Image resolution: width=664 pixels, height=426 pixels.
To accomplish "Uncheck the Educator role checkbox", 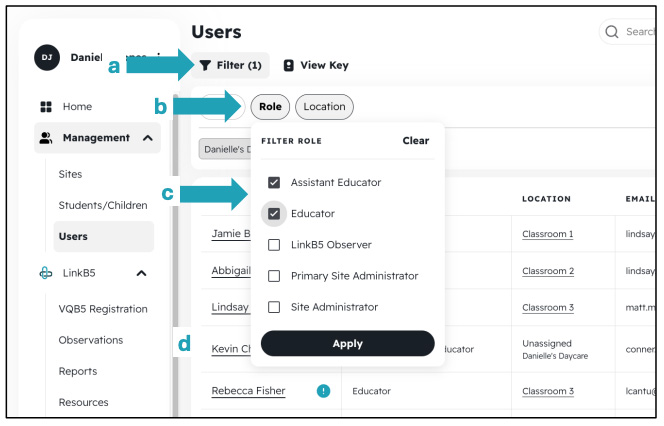I will (x=274, y=214).
